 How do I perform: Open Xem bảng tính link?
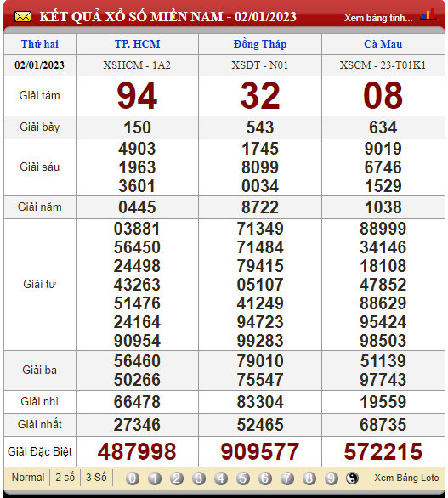coord(378,18)
